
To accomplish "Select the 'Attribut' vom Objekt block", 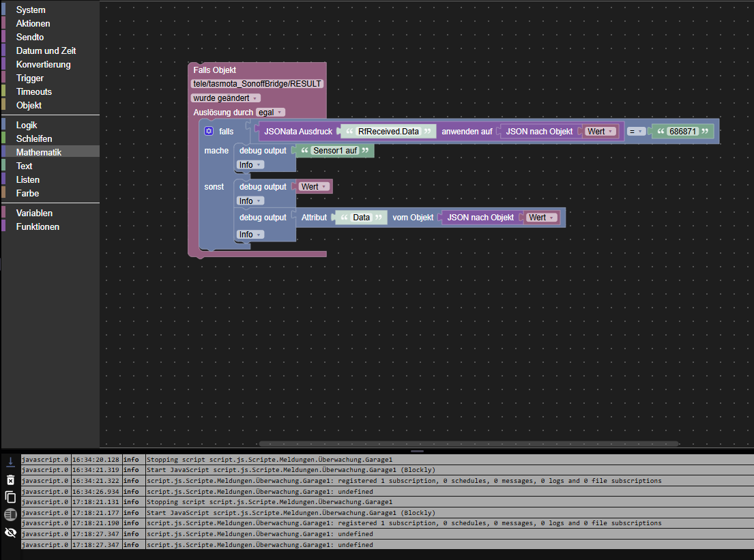I will pyautogui.click(x=314, y=218).
